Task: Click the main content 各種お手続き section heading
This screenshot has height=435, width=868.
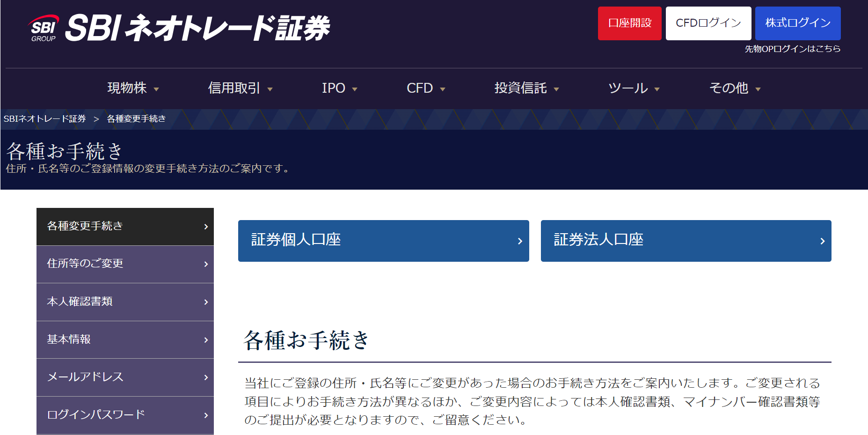Action: point(306,340)
